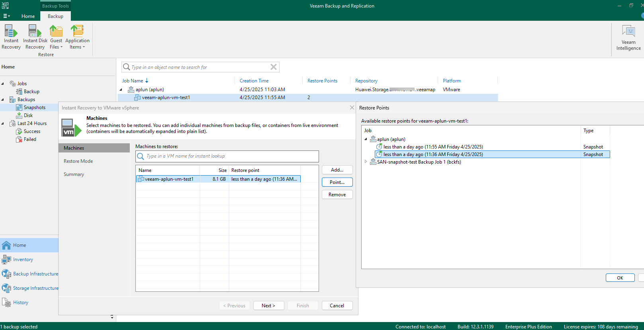Open the Home navigation view
Viewport: 644px width, 330px height.
[x=29, y=245]
